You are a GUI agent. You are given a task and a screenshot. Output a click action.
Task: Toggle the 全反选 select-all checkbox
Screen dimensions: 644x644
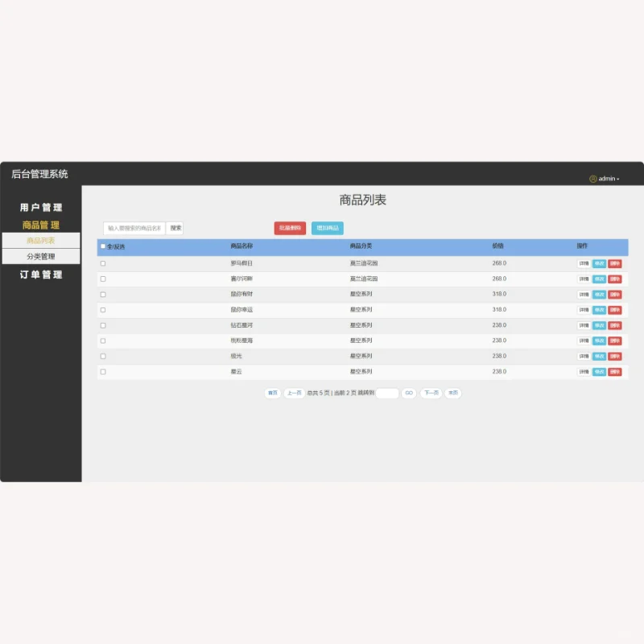tap(101, 247)
